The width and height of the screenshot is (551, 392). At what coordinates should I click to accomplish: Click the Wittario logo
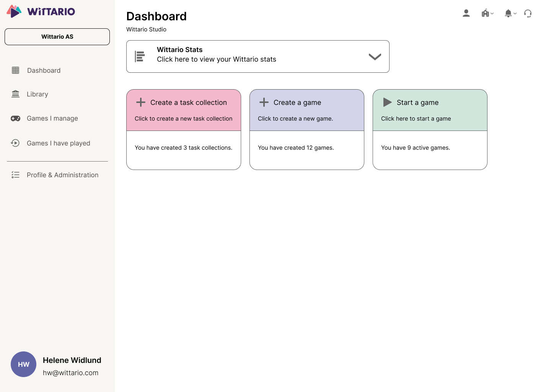click(x=40, y=11)
